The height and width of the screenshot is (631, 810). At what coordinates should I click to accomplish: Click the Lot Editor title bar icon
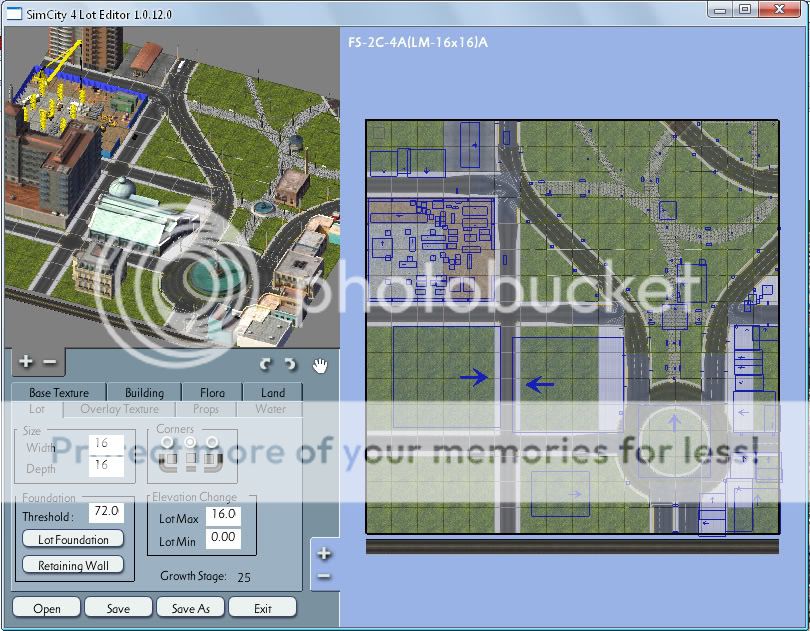point(13,14)
